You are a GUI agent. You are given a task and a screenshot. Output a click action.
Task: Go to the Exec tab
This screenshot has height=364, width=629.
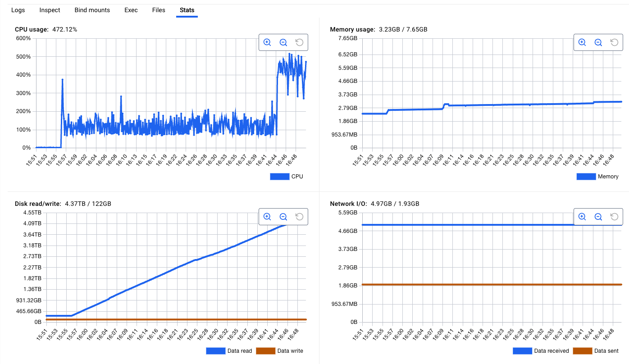tap(131, 10)
